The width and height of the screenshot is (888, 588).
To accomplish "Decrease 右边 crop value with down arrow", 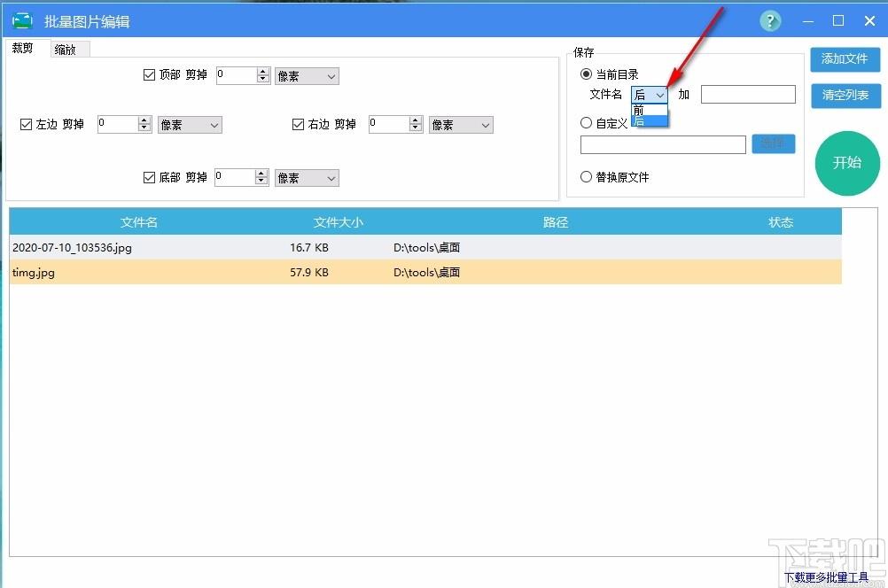I will tap(416, 128).
